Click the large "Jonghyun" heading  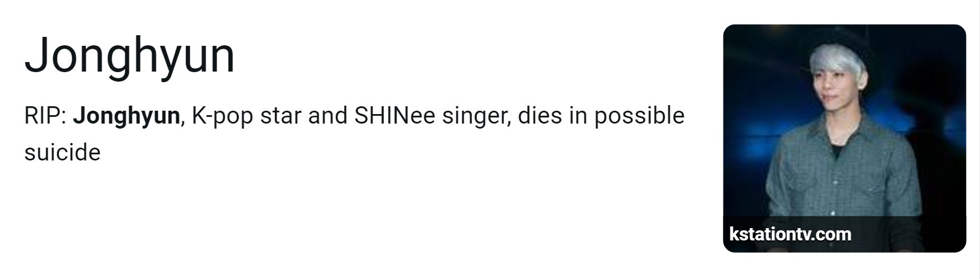[x=129, y=56]
